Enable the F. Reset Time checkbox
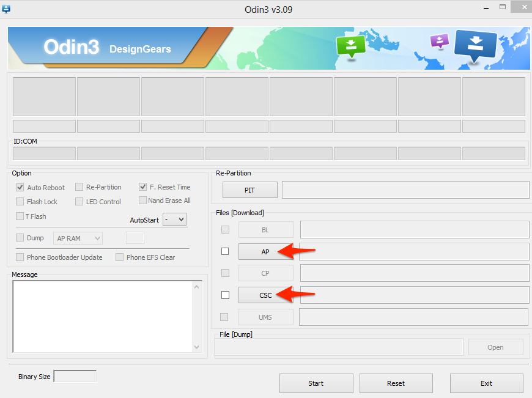 coord(143,187)
